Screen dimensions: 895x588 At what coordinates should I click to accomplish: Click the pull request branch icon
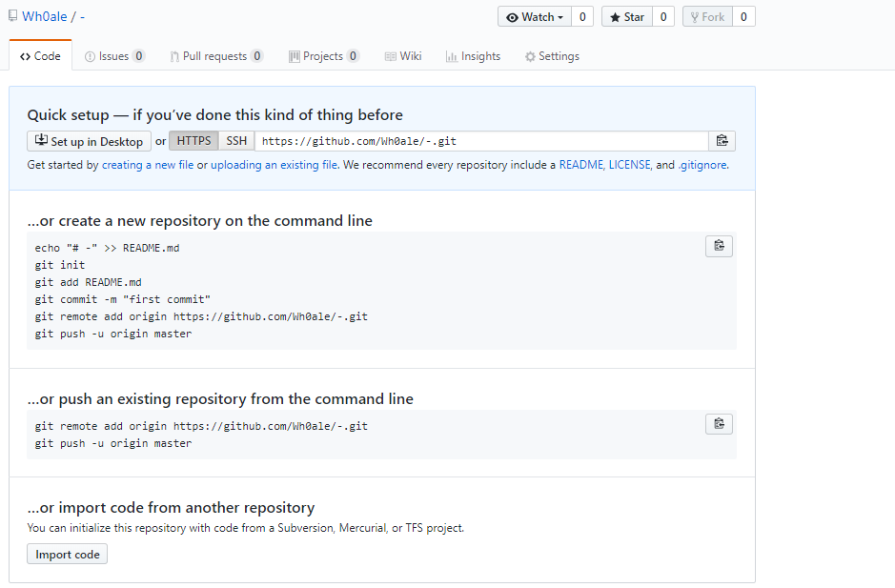[174, 56]
